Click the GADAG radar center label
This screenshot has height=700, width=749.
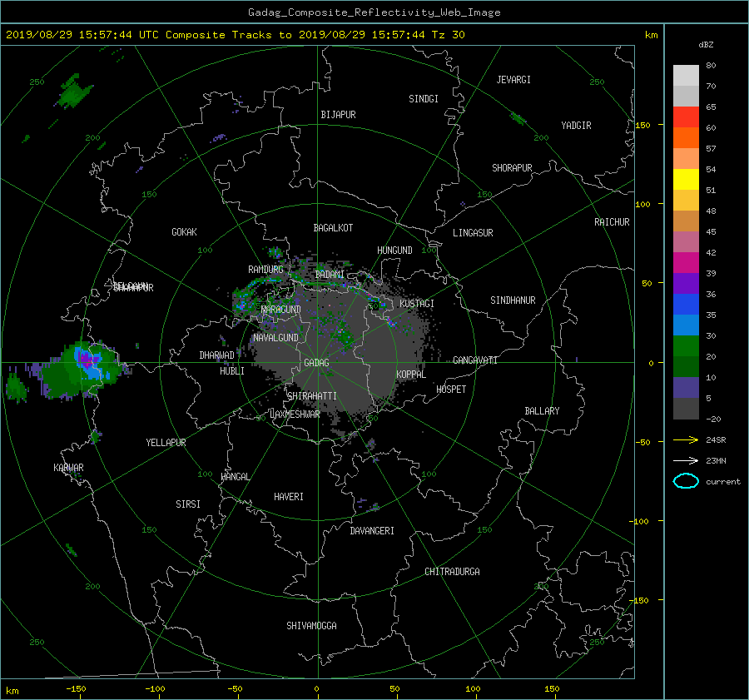316,363
